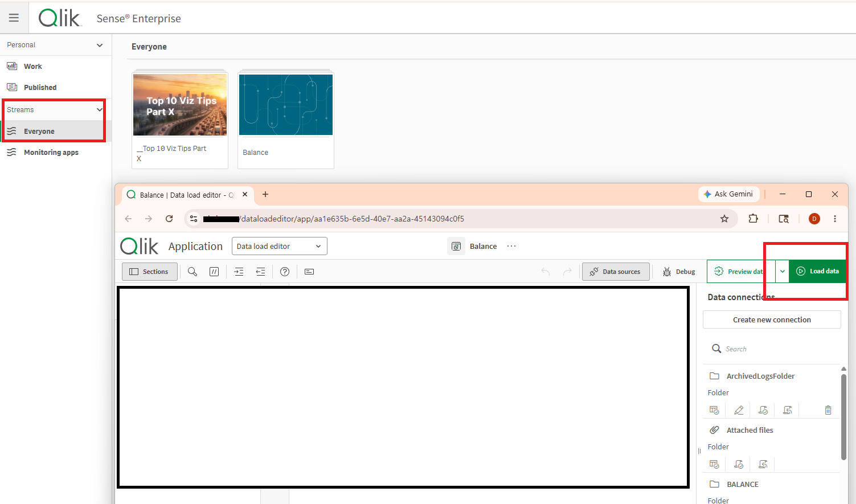Click the Ask Gemini button

pos(728,194)
